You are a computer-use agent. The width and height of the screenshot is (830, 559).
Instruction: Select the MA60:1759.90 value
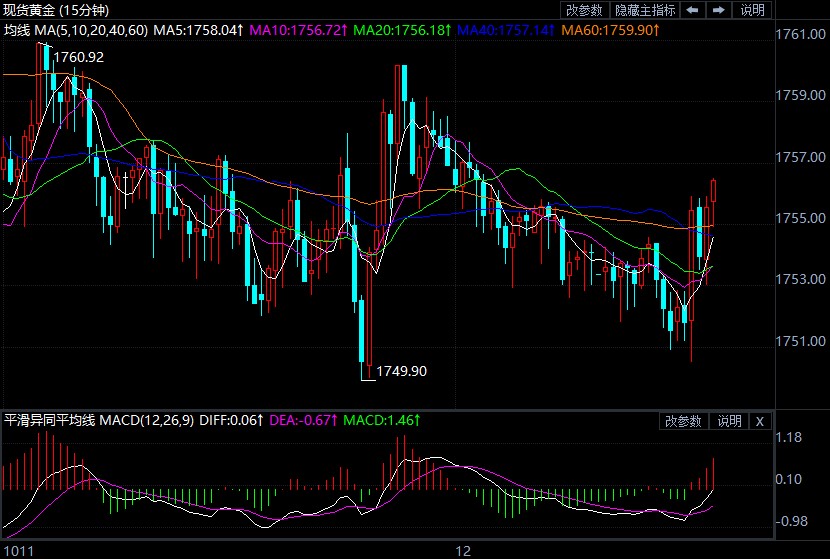(610, 30)
